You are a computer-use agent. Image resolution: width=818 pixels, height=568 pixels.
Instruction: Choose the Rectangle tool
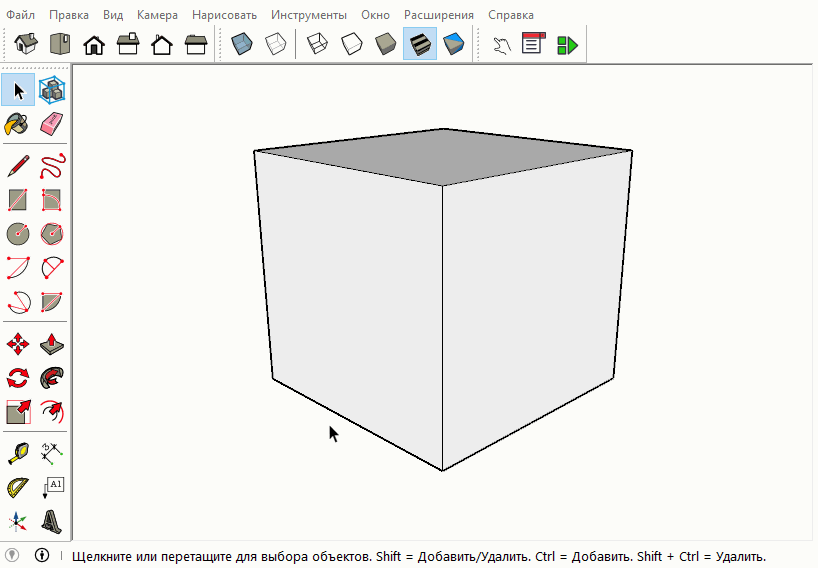tap(18, 200)
